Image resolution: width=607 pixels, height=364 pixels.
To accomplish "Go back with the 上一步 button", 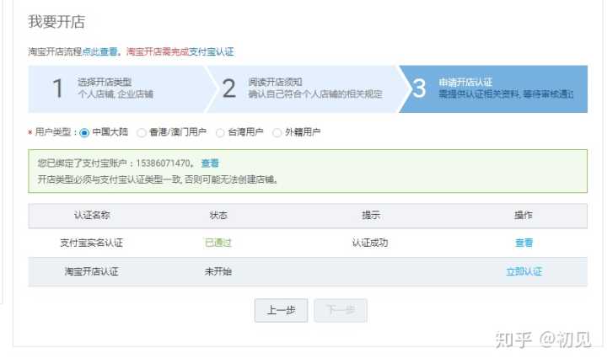I will (281, 310).
